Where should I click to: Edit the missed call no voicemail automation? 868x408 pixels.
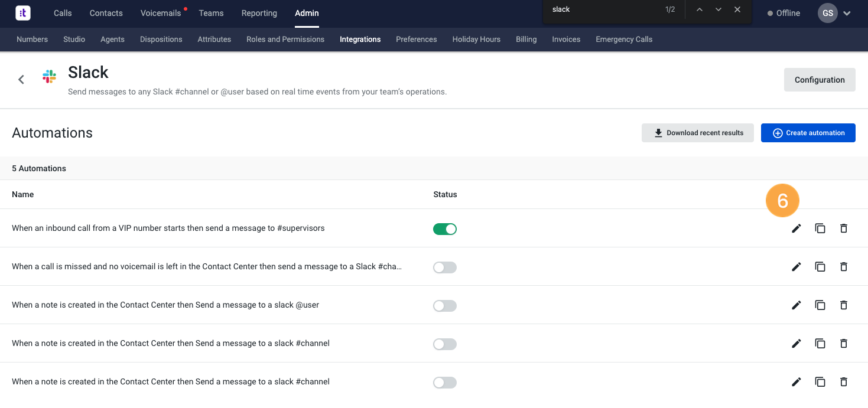797,267
